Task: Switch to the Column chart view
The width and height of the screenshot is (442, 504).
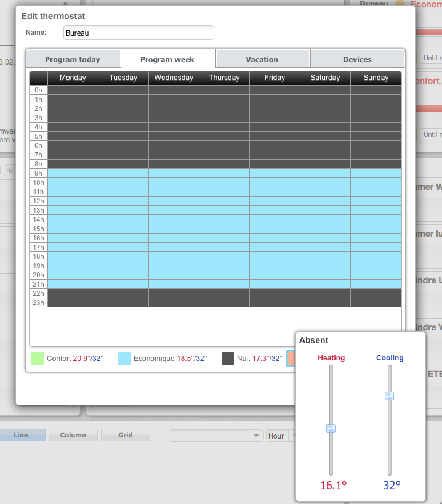Action: click(x=73, y=435)
